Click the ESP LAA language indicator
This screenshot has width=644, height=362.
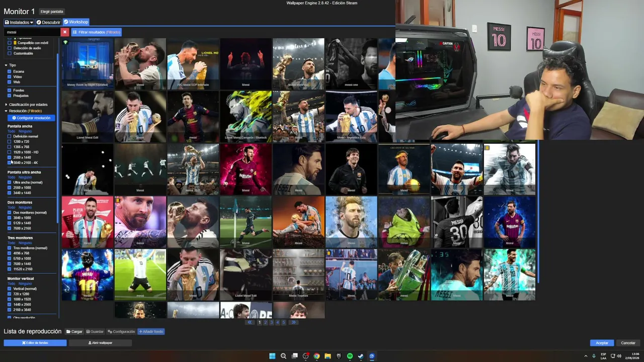pyautogui.click(x=603, y=356)
